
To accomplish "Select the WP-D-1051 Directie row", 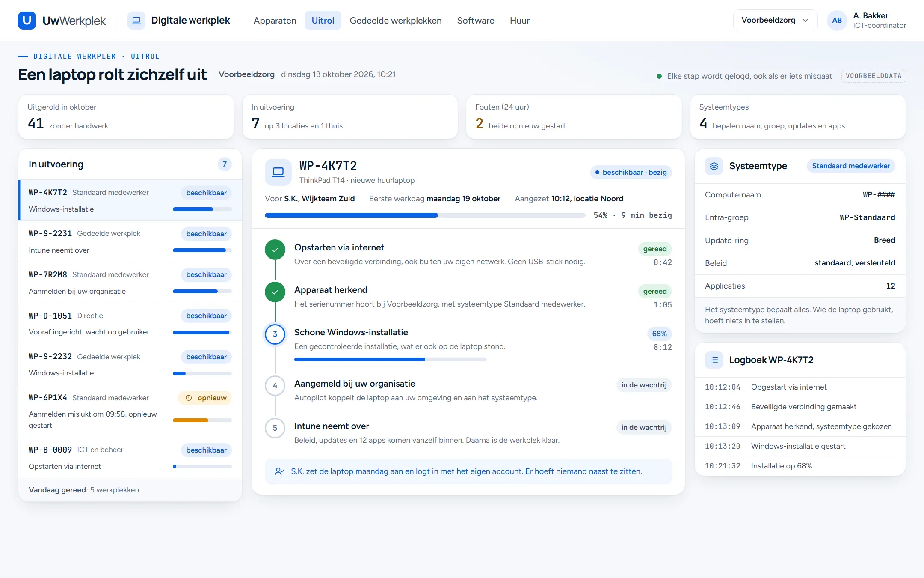I will coord(130,324).
